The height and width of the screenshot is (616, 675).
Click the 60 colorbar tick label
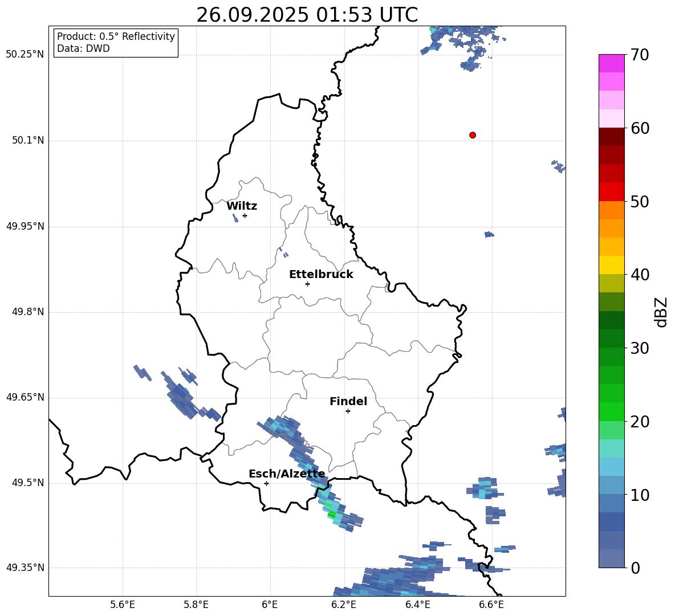click(x=640, y=128)
